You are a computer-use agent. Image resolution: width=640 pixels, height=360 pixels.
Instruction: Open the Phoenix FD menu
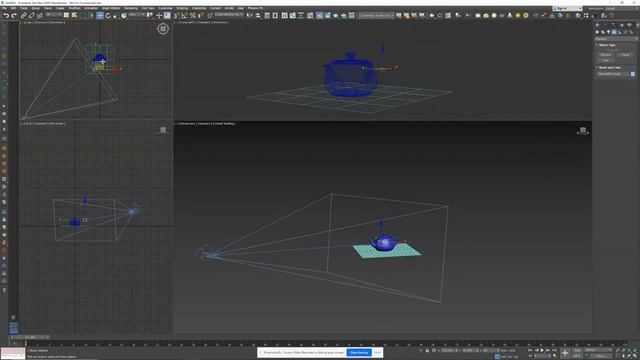(x=255, y=8)
